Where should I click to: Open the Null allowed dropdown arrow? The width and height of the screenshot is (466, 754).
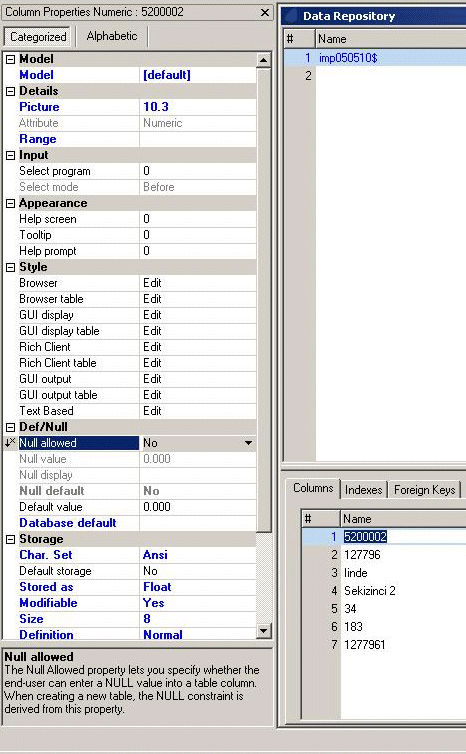248,443
